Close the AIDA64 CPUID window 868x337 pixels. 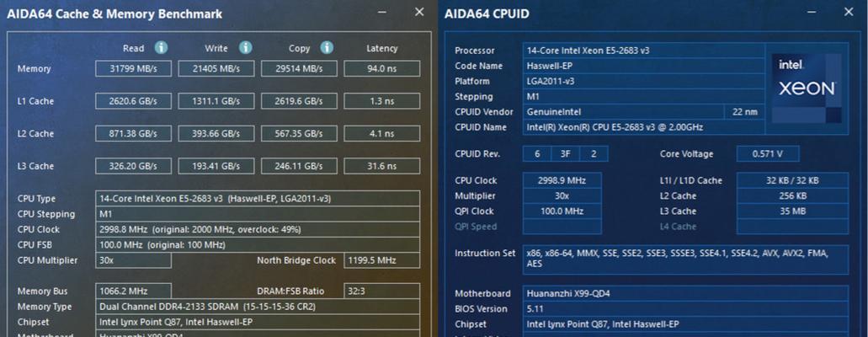click(849, 12)
